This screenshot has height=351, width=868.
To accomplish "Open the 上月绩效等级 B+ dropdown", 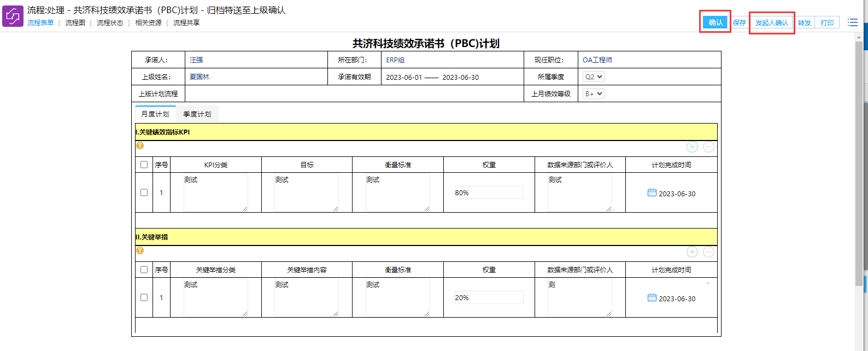I will tap(594, 94).
